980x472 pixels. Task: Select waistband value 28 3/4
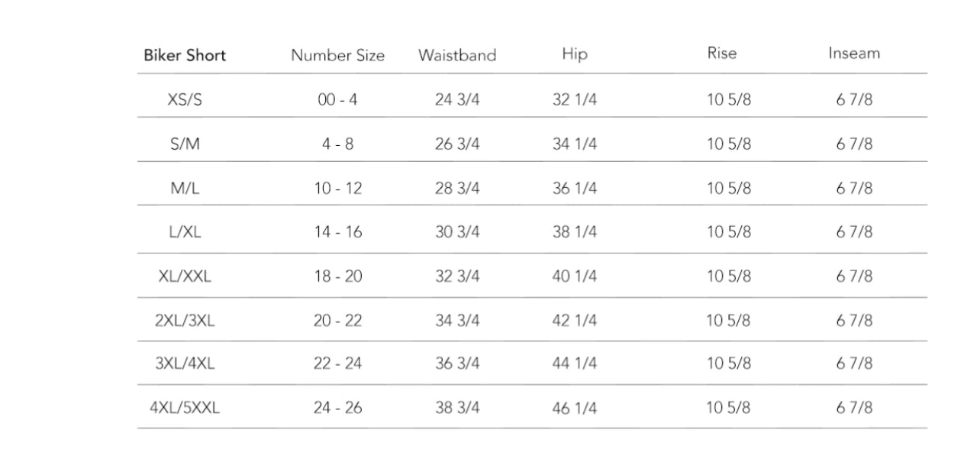click(x=457, y=188)
